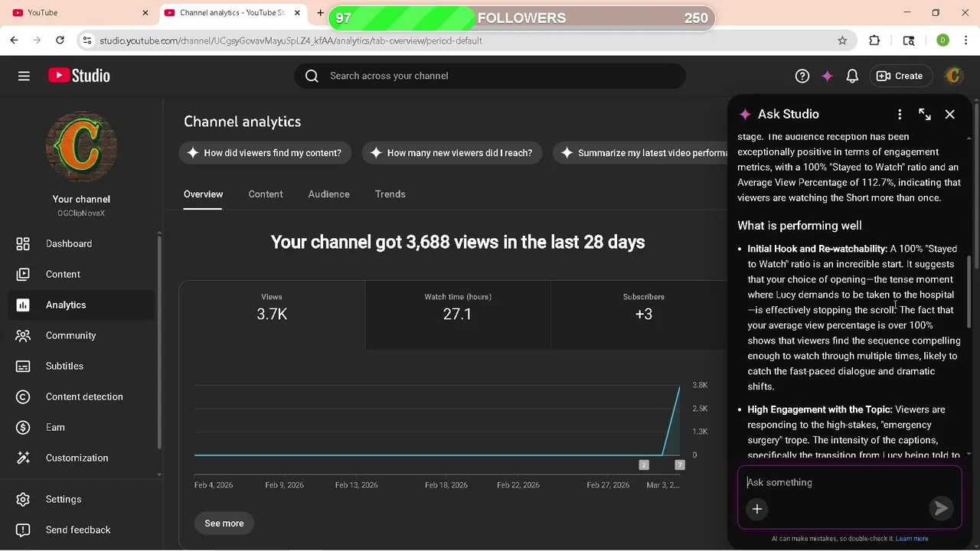Open Customization in the sidebar
980x551 pixels.
81,458
